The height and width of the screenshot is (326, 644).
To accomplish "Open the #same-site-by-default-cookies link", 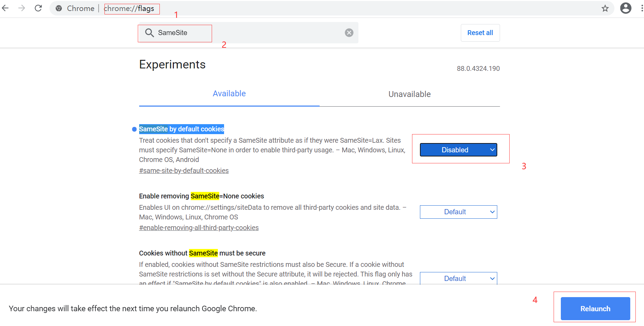I will point(184,171).
